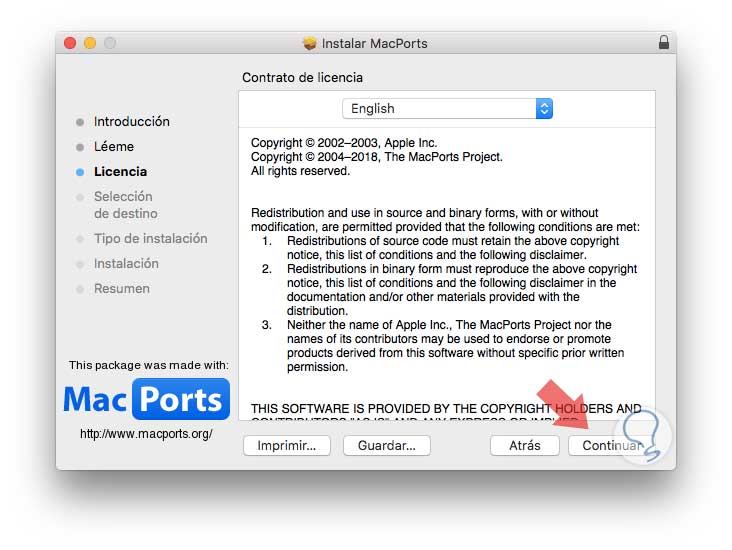Click the Tipo de instalación step
Viewport: 732px width, 550px height.
pos(151,239)
